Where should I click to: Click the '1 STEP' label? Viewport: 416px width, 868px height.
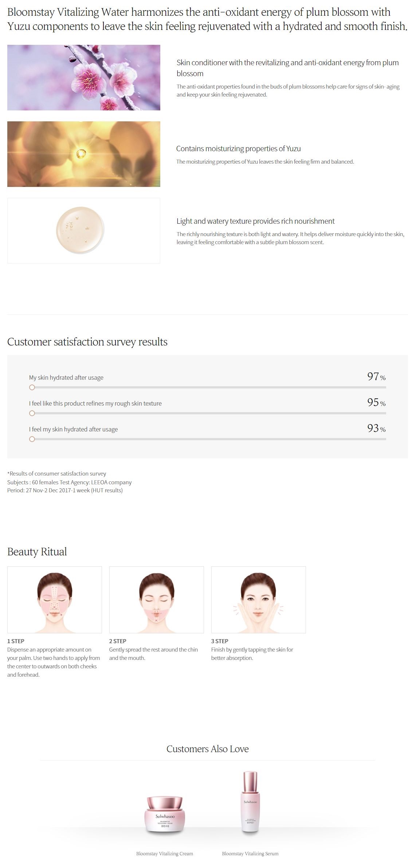[16, 641]
